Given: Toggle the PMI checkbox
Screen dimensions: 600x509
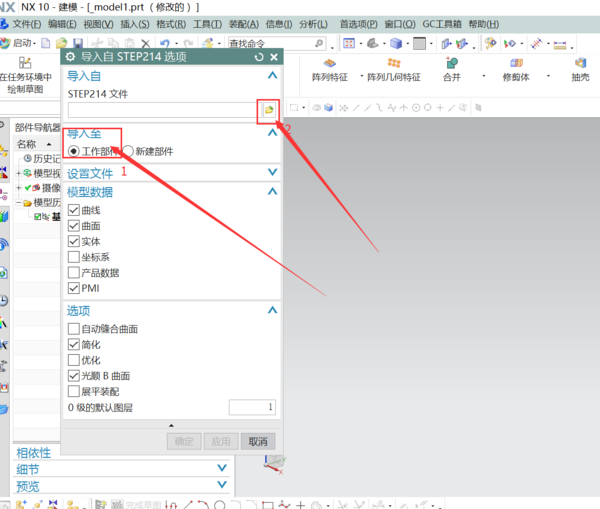Looking at the screenshot, I should coord(73,288).
